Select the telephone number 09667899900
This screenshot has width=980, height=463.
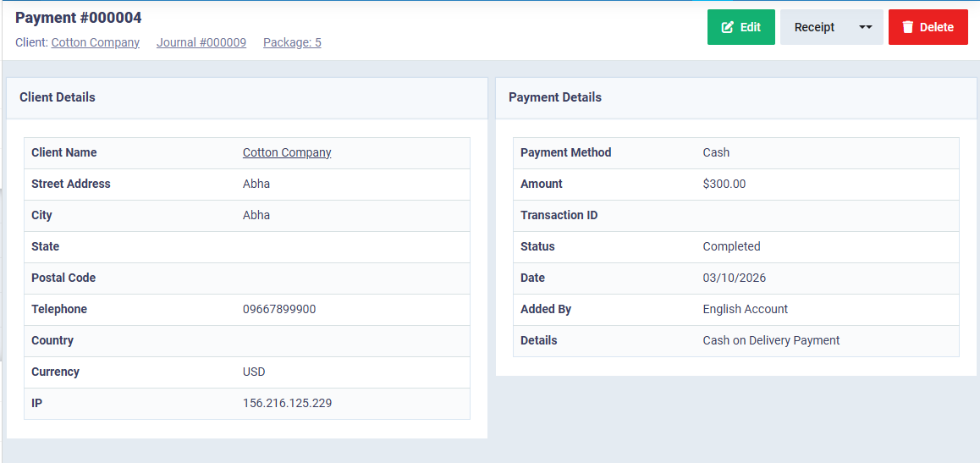[x=279, y=309]
